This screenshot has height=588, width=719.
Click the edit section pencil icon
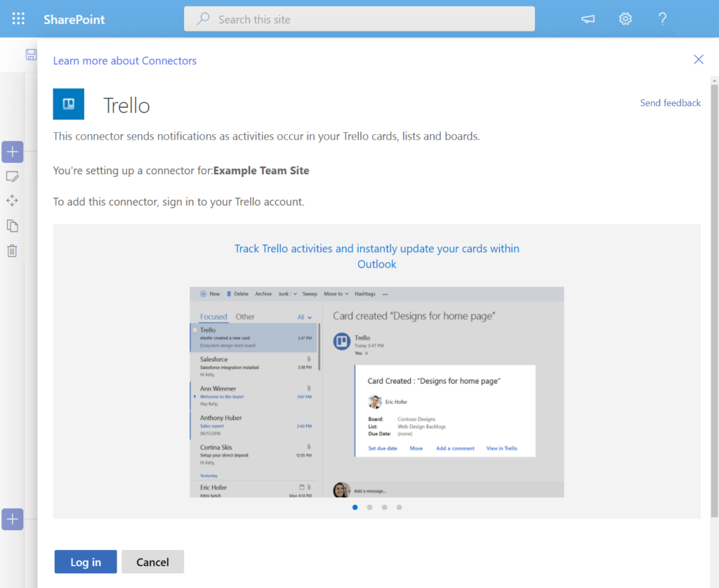click(13, 176)
